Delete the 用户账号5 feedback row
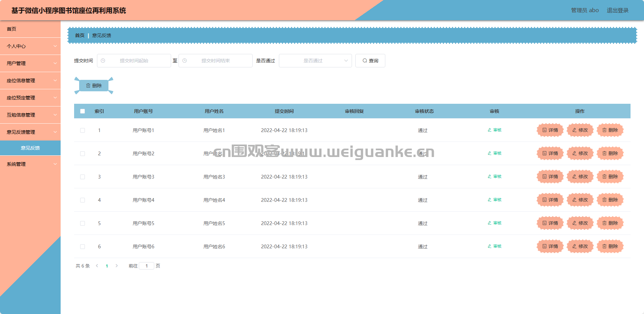The image size is (644, 314). point(610,223)
